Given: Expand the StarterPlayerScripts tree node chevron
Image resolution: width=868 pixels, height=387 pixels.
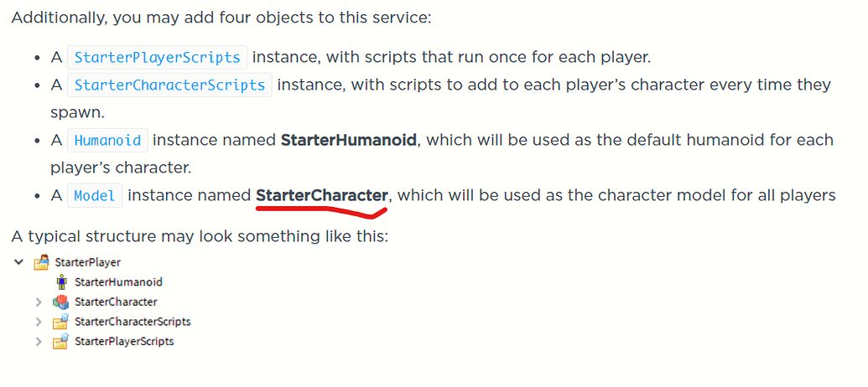Looking at the screenshot, I should [x=39, y=342].
